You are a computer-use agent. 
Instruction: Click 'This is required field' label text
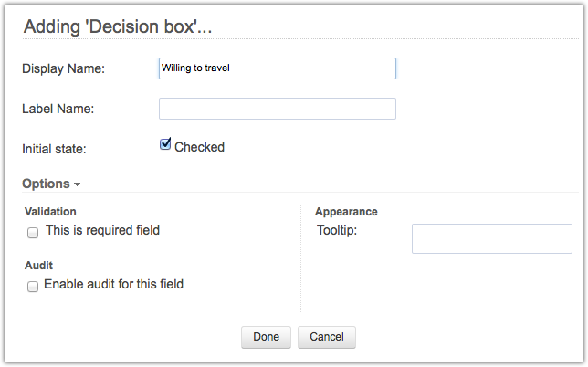tap(102, 231)
